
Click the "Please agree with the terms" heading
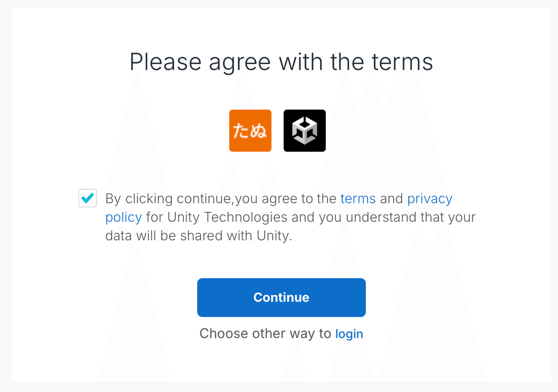[281, 62]
